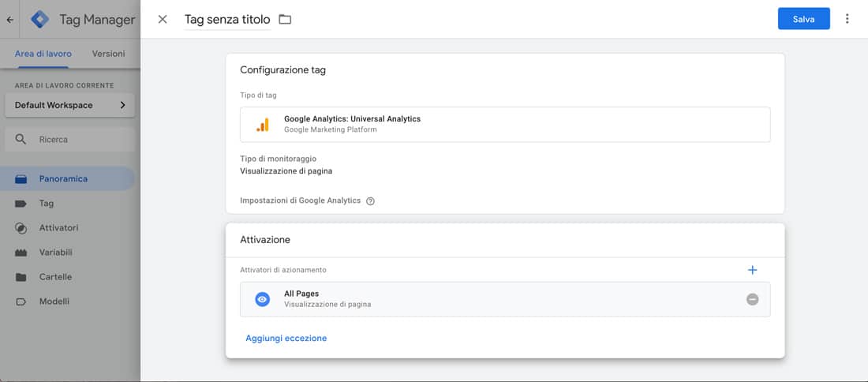868x382 pixels.
Task: Click the Cartelle folder icon
Action: coord(21,277)
